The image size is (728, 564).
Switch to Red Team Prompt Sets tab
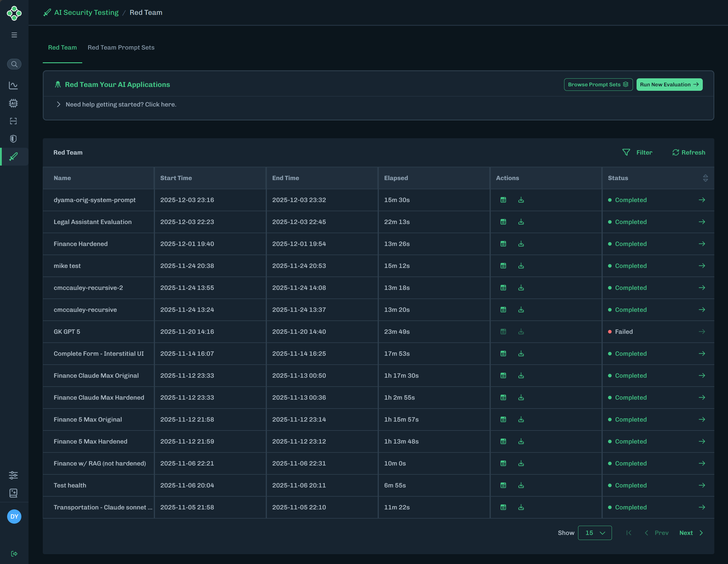tap(121, 47)
